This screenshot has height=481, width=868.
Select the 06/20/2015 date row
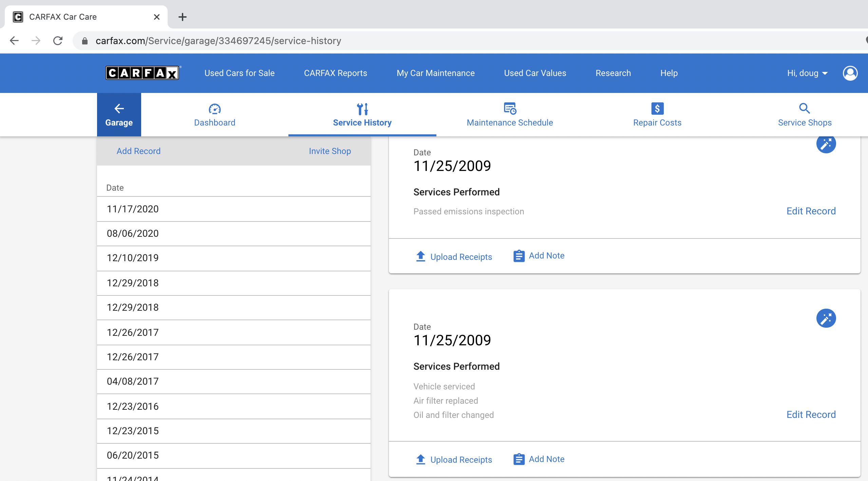234,456
